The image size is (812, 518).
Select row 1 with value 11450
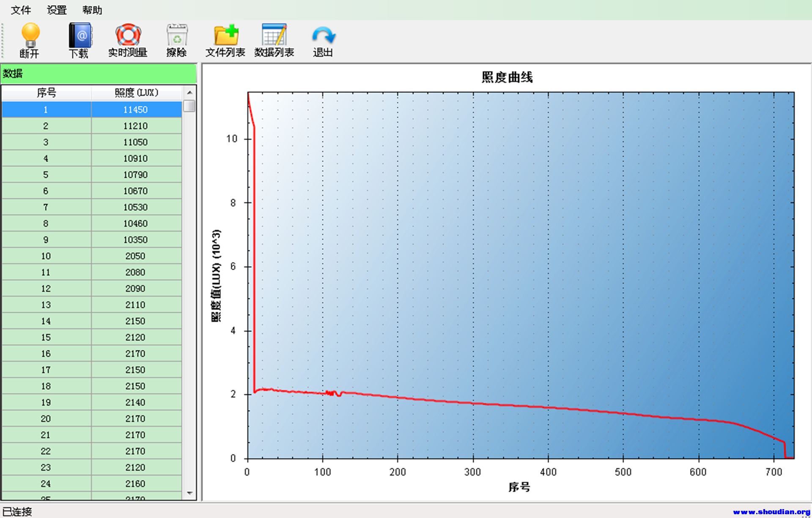(92, 109)
